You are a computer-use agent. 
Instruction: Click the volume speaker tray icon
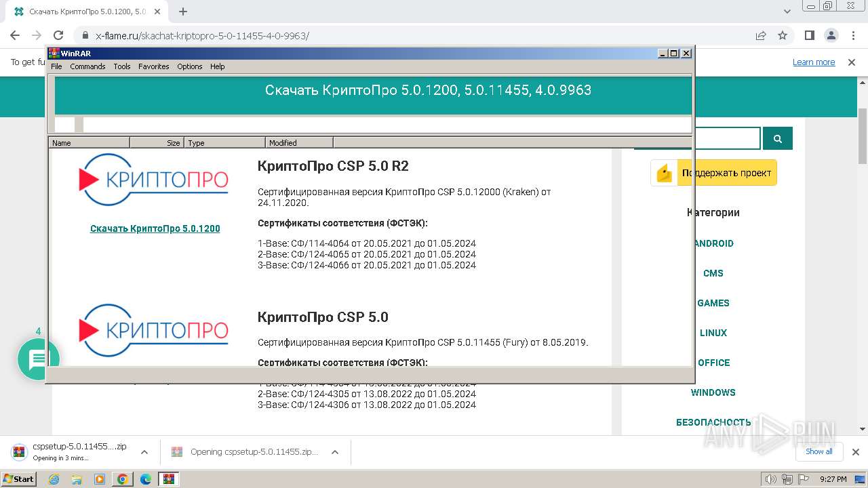pyautogui.click(x=772, y=479)
